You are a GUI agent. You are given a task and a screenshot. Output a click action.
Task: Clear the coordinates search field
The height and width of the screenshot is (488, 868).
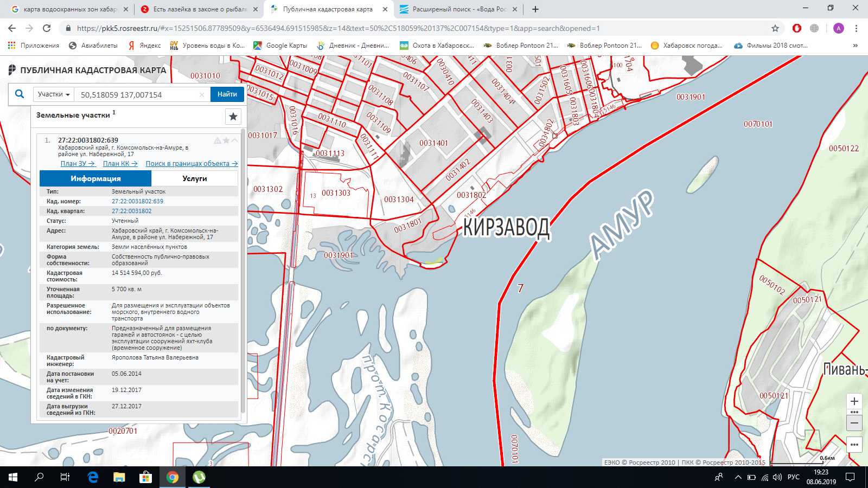tap(202, 95)
